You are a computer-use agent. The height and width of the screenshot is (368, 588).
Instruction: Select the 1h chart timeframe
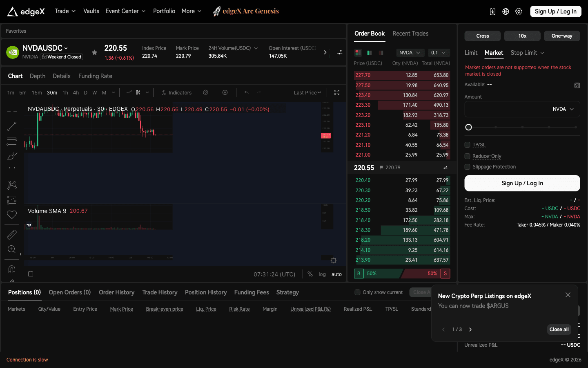(x=65, y=93)
